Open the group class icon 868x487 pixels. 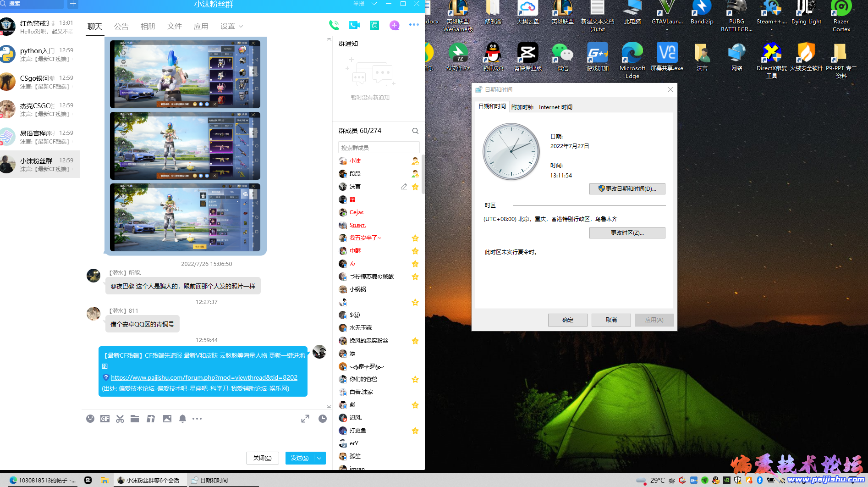374,25
